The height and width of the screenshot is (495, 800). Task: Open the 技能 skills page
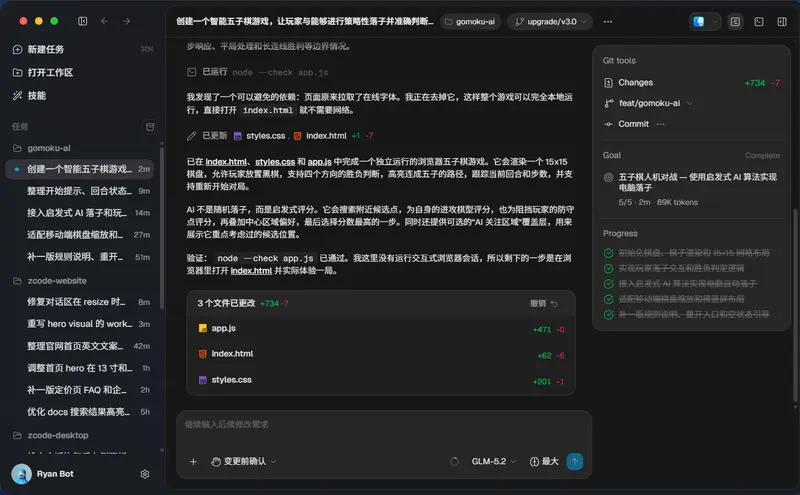pos(29,95)
